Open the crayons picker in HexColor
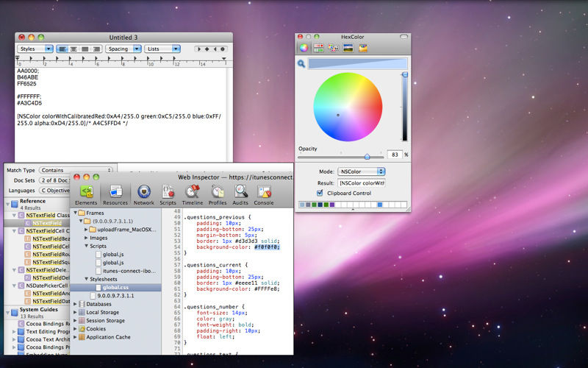Image resolution: width=588 pixels, height=368 pixels. [363, 48]
